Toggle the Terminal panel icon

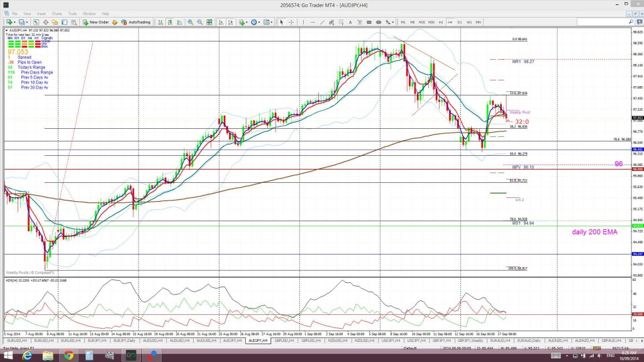click(65, 22)
